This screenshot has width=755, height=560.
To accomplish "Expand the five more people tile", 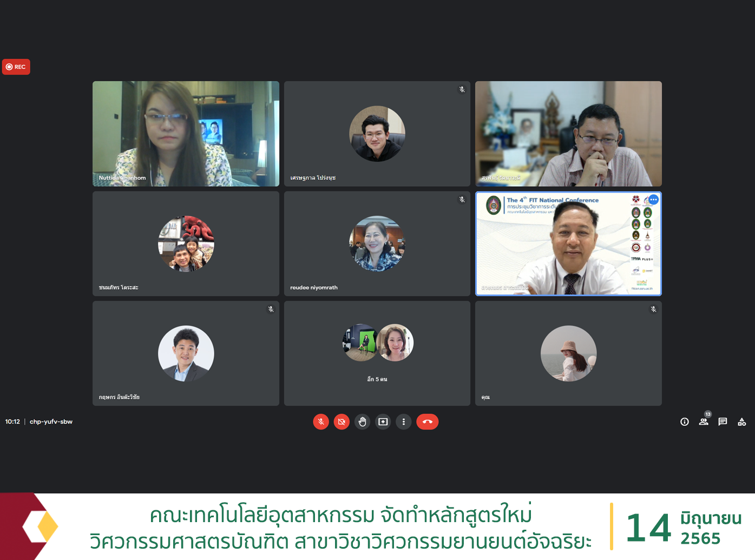I will (377, 353).
